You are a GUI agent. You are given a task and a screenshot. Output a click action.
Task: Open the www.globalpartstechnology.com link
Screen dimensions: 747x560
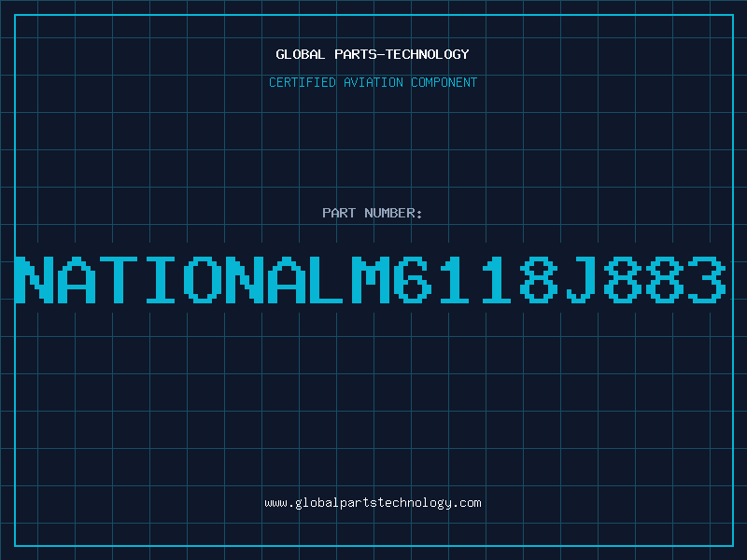coord(373,503)
